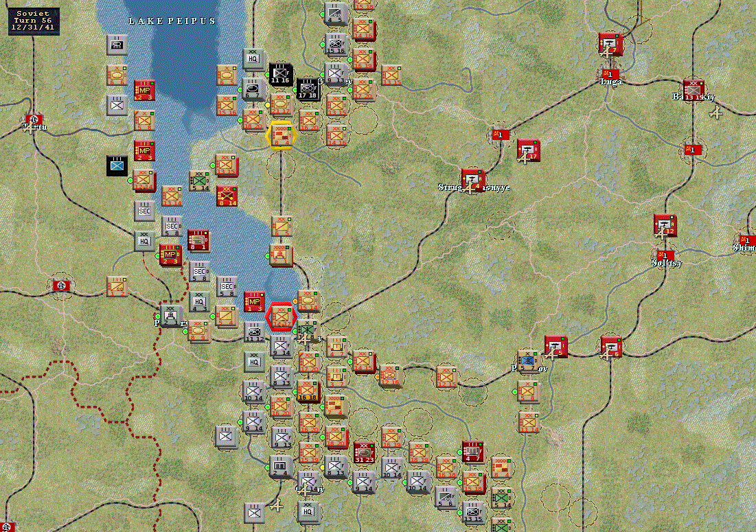Screen dimensions: 756x532
Task: Click the gray German 2-4 battalion
Action: pyautogui.click(x=279, y=466)
